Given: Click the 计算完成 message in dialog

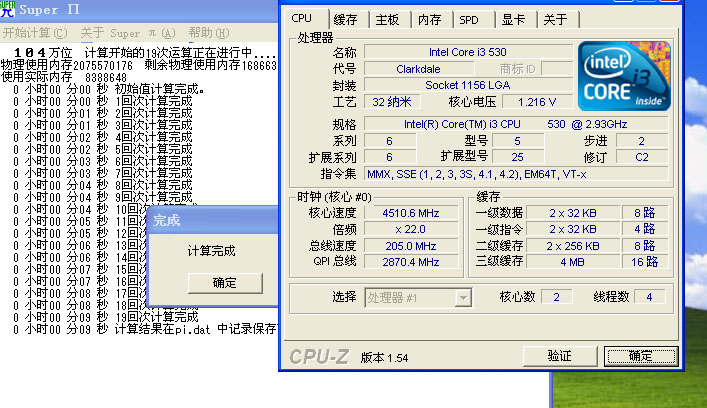Looking at the screenshot, I should [211, 251].
